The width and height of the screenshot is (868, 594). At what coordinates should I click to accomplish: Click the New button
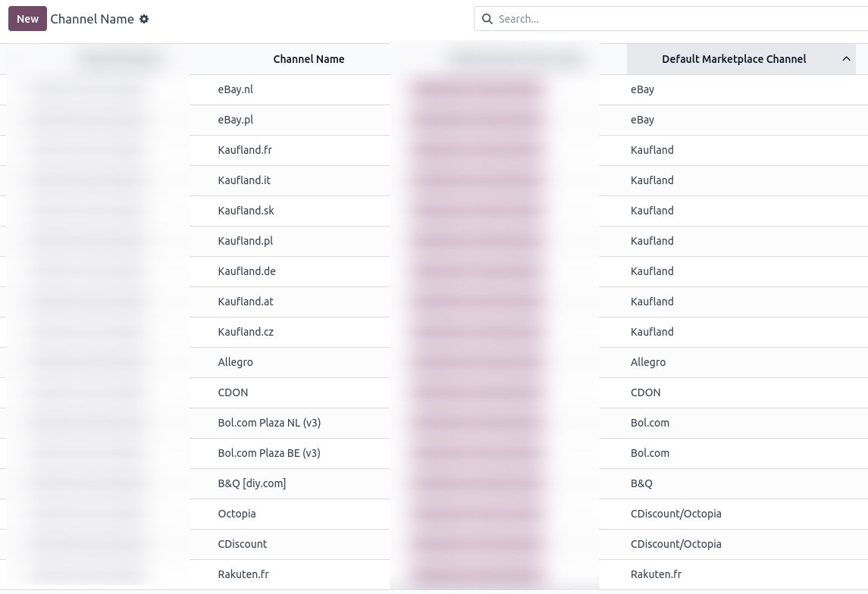click(x=27, y=19)
